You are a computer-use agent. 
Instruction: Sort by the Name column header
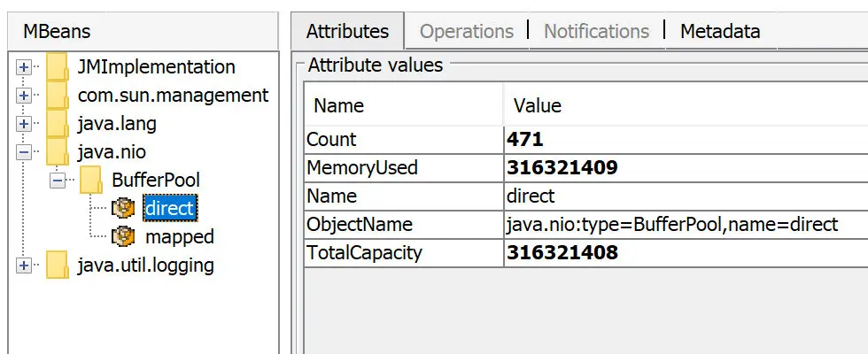click(x=404, y=104)
